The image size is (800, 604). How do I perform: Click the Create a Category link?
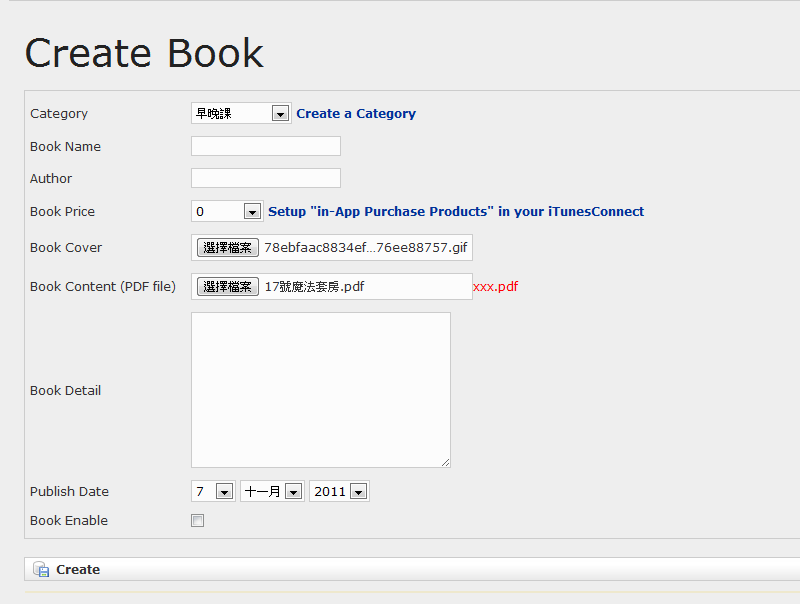pos(356,113)
